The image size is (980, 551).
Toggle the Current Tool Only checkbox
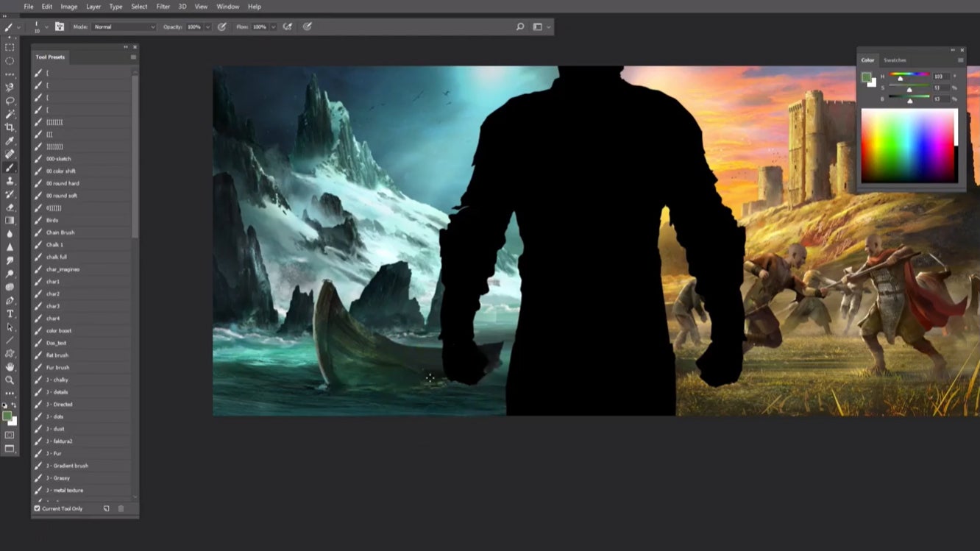38,508
